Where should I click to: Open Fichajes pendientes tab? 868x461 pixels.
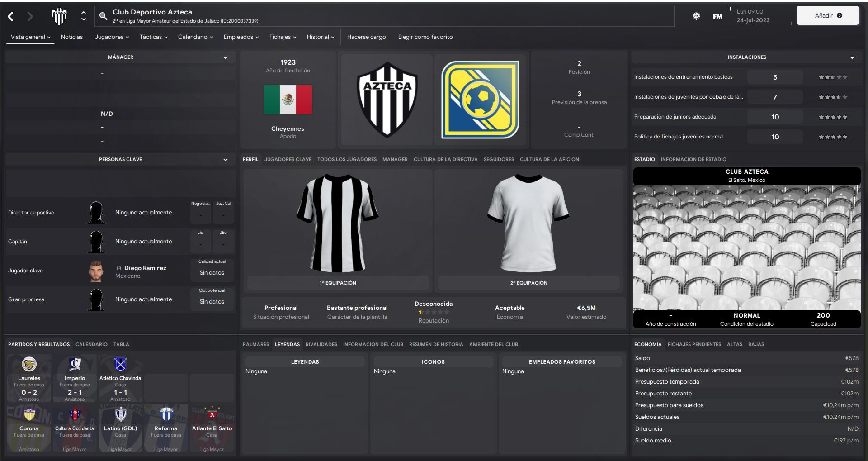[x=694, y=344]
